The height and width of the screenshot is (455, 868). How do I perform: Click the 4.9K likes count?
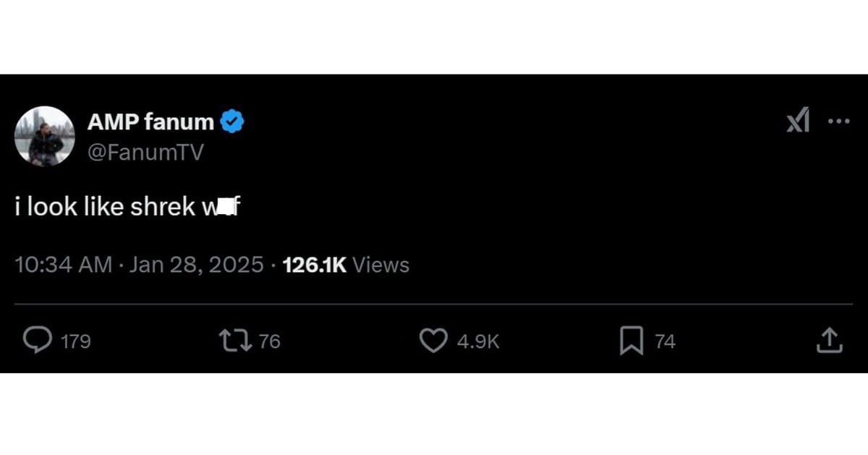(478, 341)
